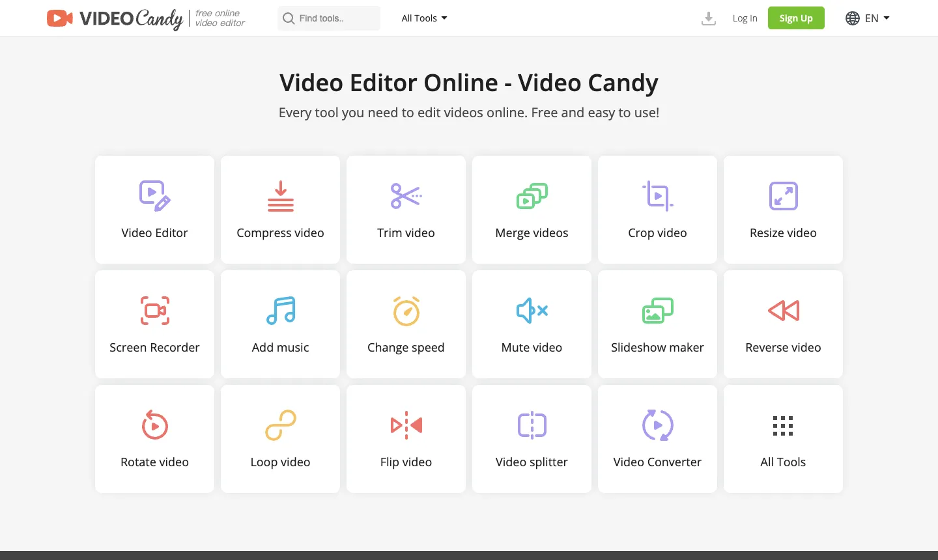Image resolution: width=938 pixels, height=560 pixels.
Task: Open the Rotate video icon
Action: coord(155,425)
